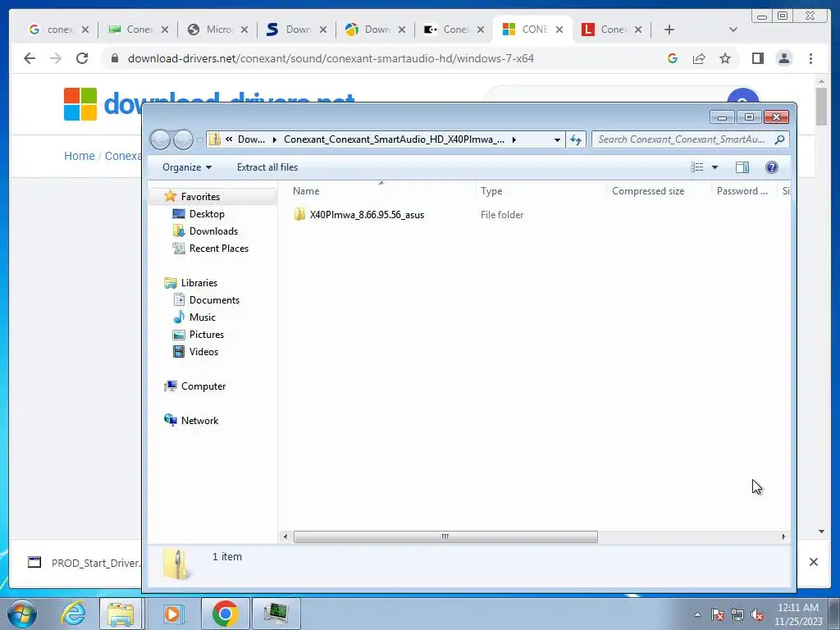Viewport: 840px width, 630px height.
Task: Click the Explorer forward navigation button
Action: pos(183,139)
